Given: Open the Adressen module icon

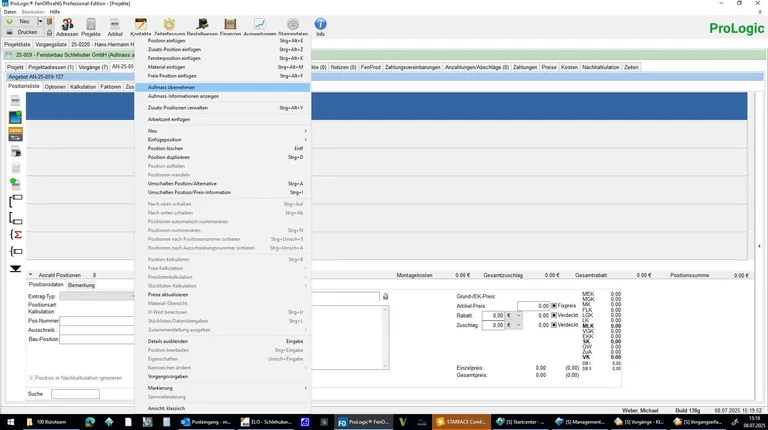Looking at the screenshot, I should [66, 25].
